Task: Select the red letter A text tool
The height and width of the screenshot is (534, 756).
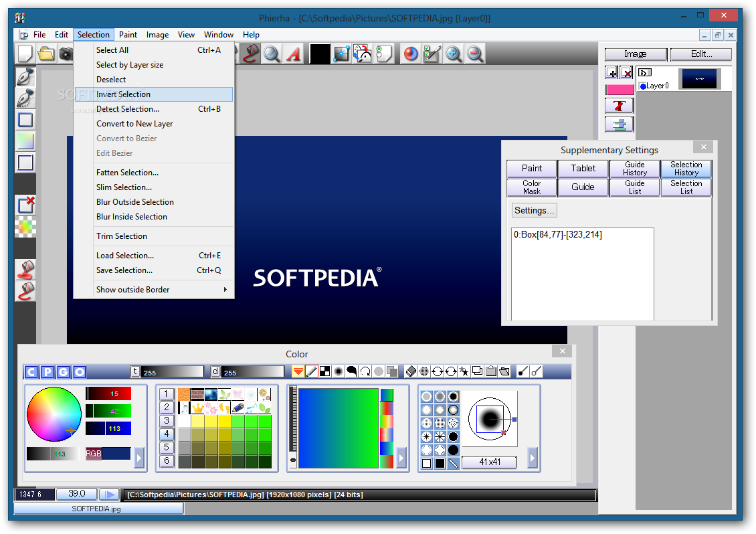Action: click(x=292, y=54)
